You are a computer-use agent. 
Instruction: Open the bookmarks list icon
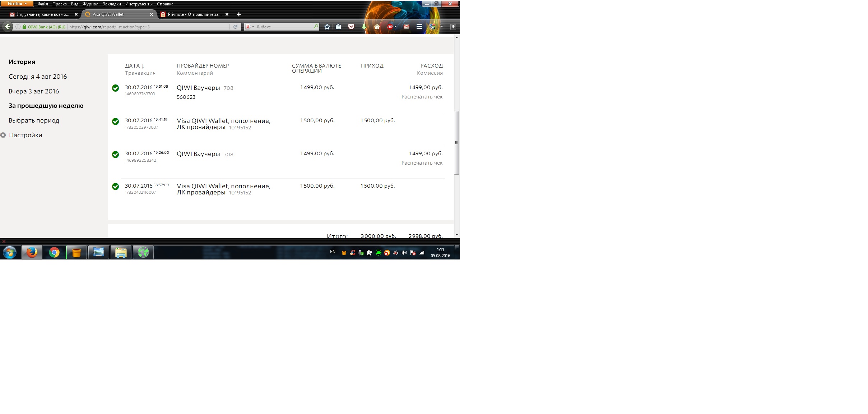pyautogui.click(x=338, y=27)
